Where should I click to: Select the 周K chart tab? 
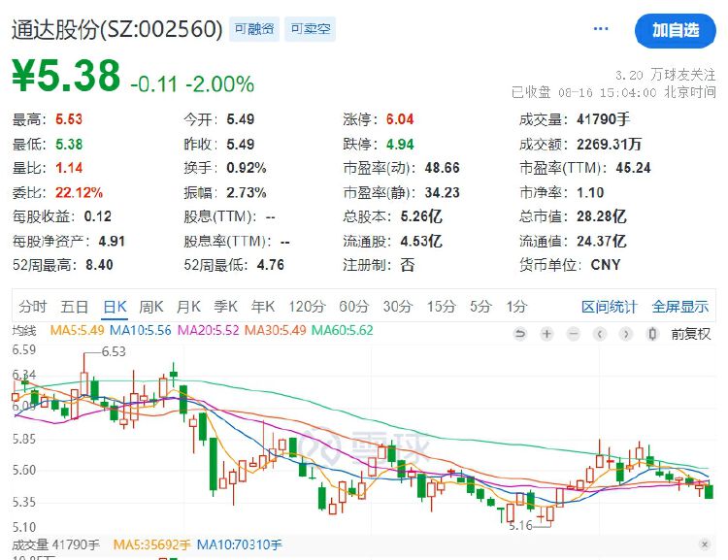coord(151,307)
